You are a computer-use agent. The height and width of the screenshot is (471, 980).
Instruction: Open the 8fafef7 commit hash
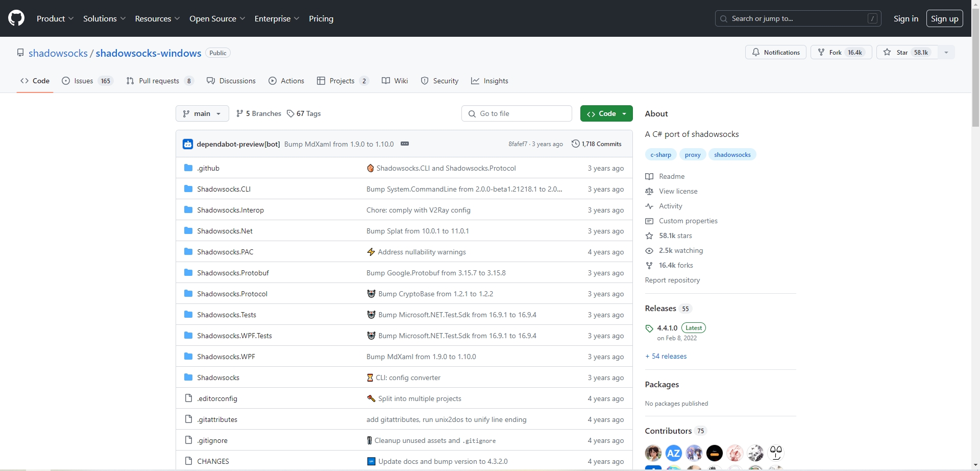(518, 144)
